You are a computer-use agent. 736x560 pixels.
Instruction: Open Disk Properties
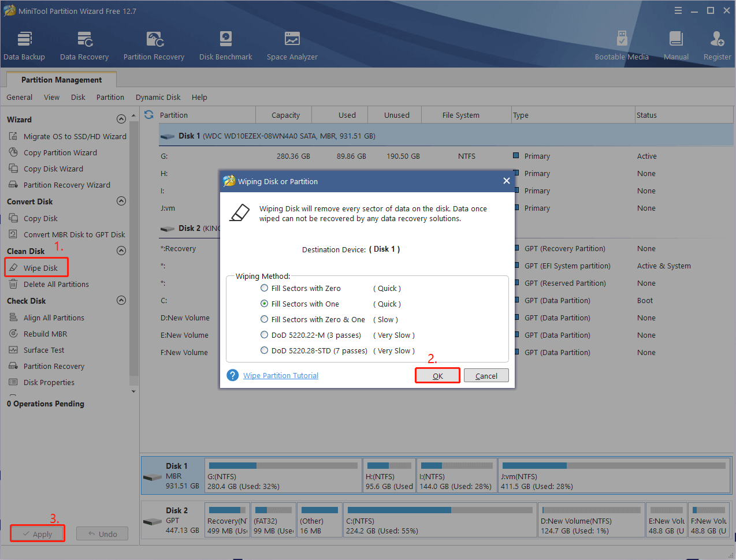tap(42, 382)
